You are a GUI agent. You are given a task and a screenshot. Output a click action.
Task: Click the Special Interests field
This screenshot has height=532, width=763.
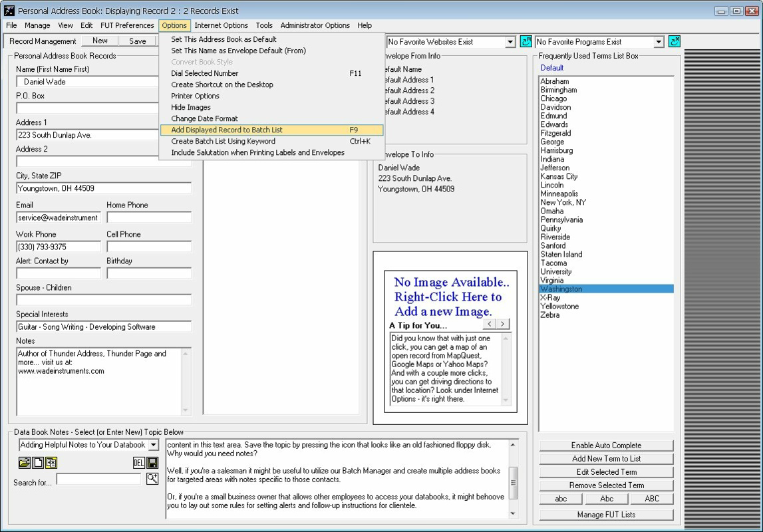coord(104,327)
